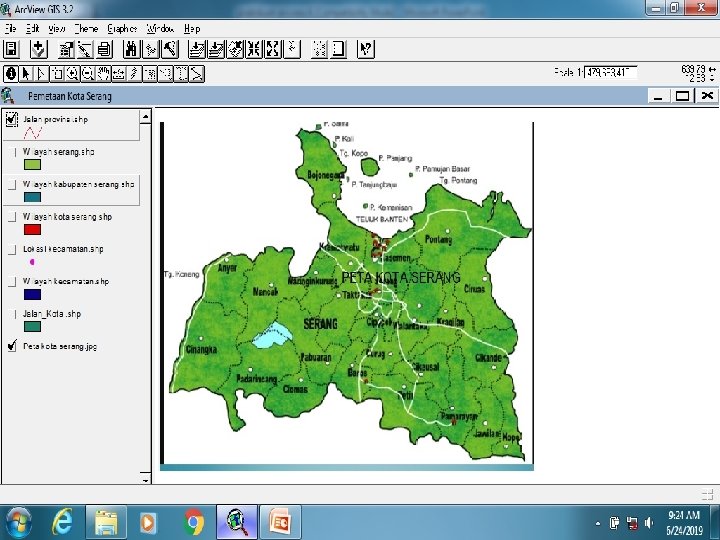Open the Window menu

[160, 28]
